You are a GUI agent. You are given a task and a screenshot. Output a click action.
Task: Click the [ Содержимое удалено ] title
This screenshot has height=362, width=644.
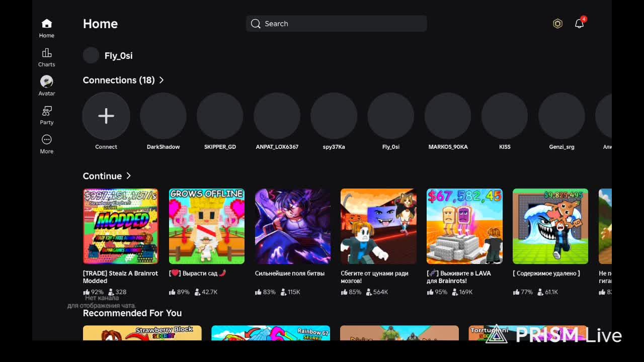[546, 274]
